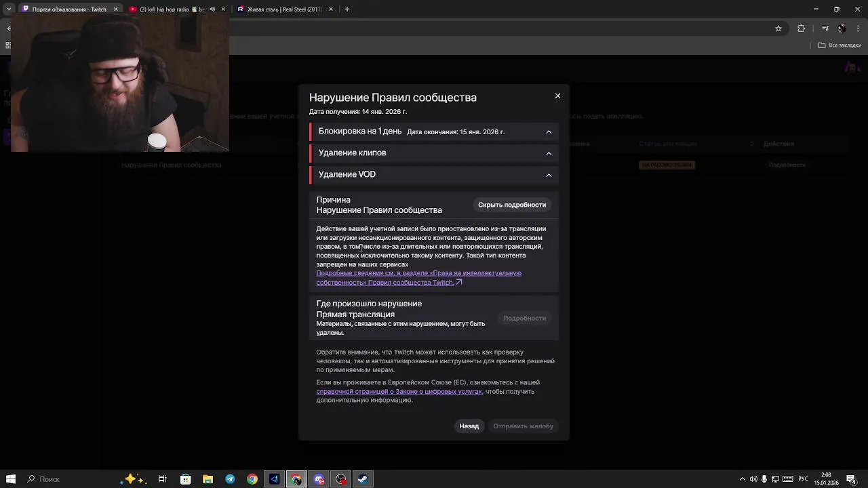Open the Digital Services Act help page link

click(399, 391)
